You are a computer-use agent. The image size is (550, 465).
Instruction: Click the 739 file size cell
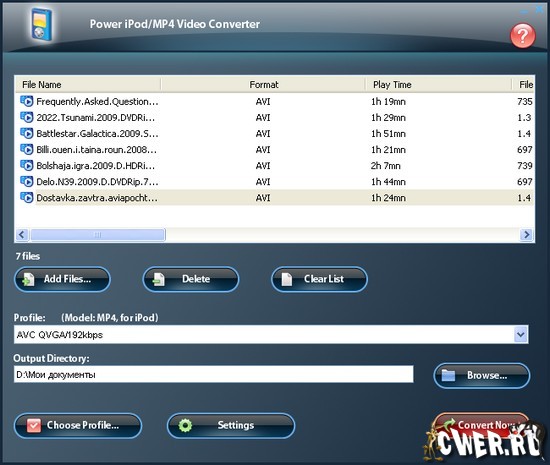pyautogui.click(x=525, y=166)
